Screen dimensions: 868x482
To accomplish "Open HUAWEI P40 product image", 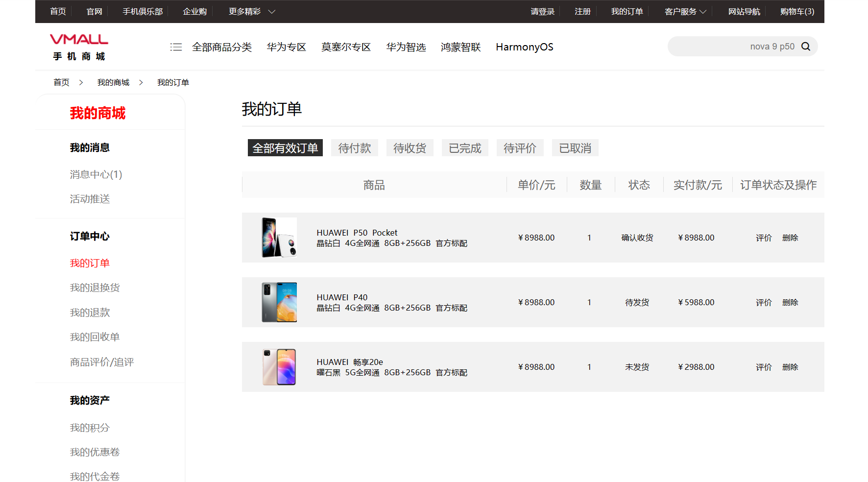I will pyautogui.click(x=279, y=302).
